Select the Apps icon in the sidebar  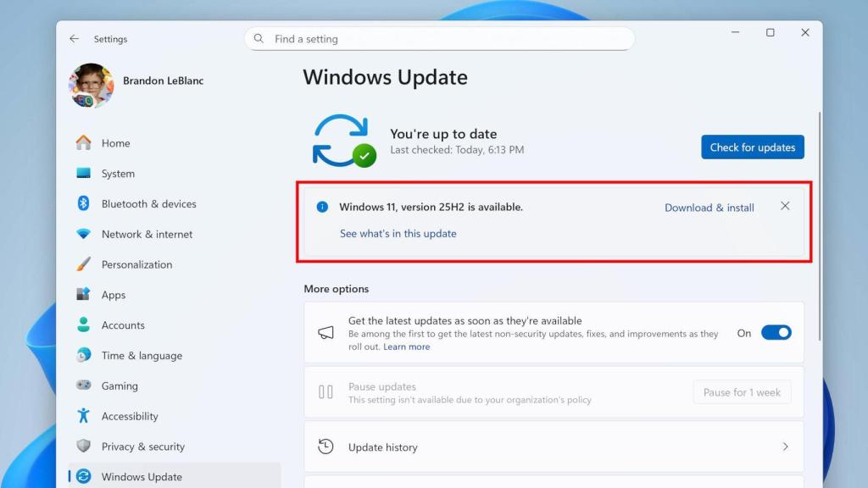click(84, 295)
